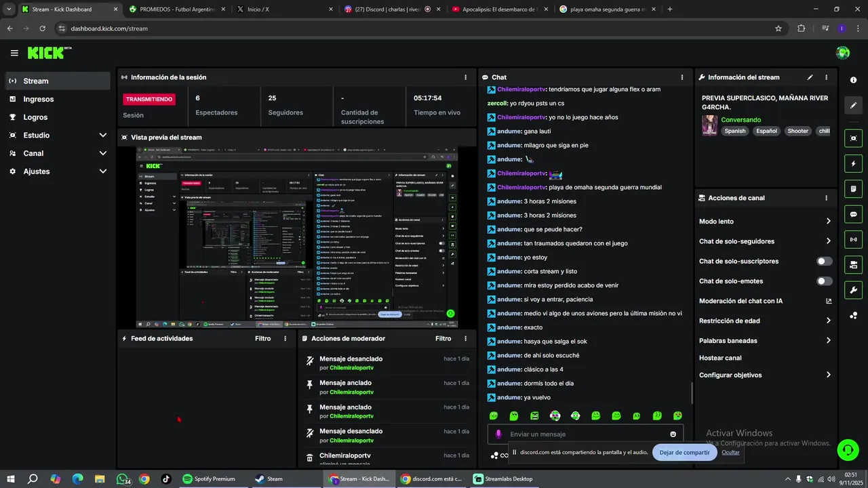Reload the dashboard page

click(42, 28)
